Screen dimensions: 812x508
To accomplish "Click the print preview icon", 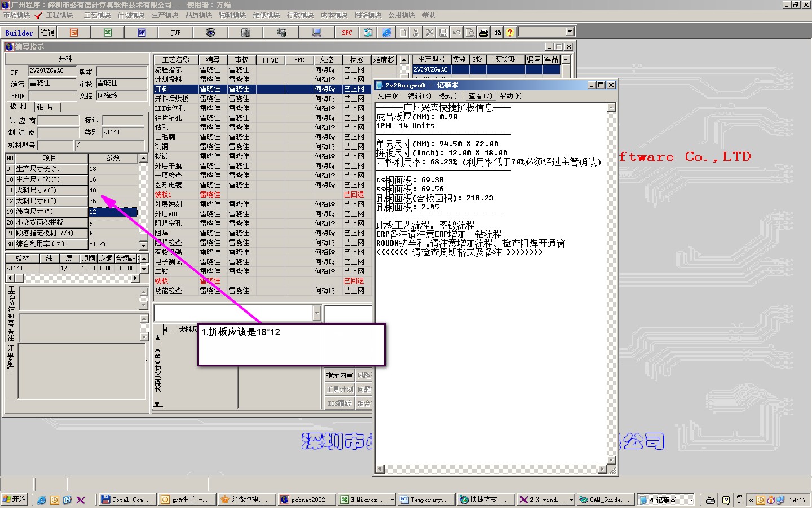I will click(470, 33).
